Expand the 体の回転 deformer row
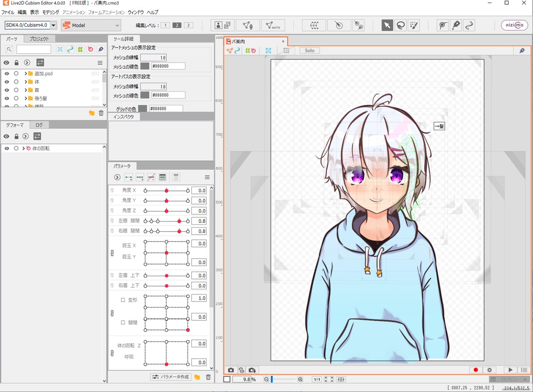 point(23,149)
